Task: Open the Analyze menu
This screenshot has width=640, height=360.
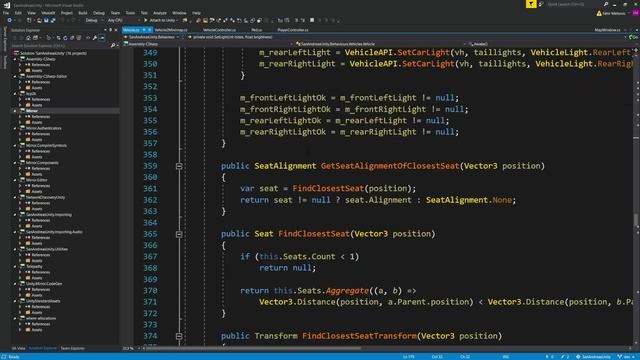Action: (160, 13)
